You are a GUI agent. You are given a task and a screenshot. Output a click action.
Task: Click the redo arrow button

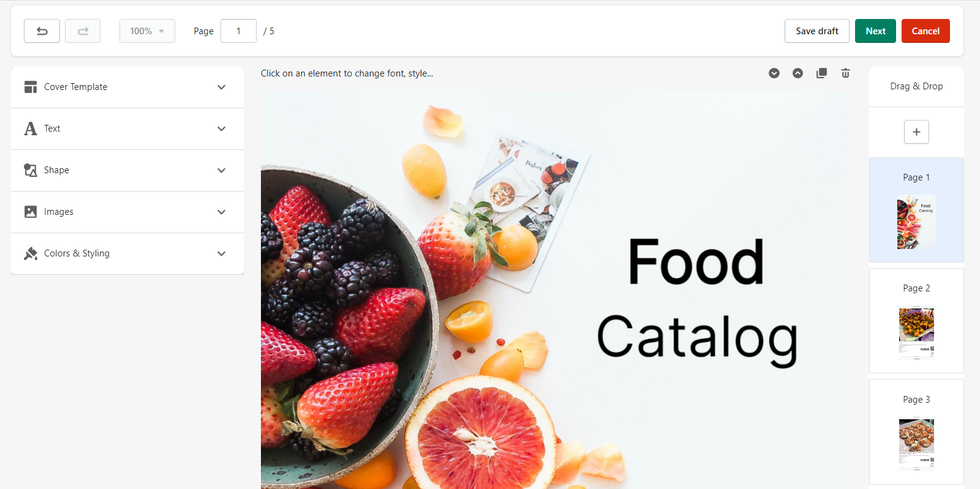[83, 31]
